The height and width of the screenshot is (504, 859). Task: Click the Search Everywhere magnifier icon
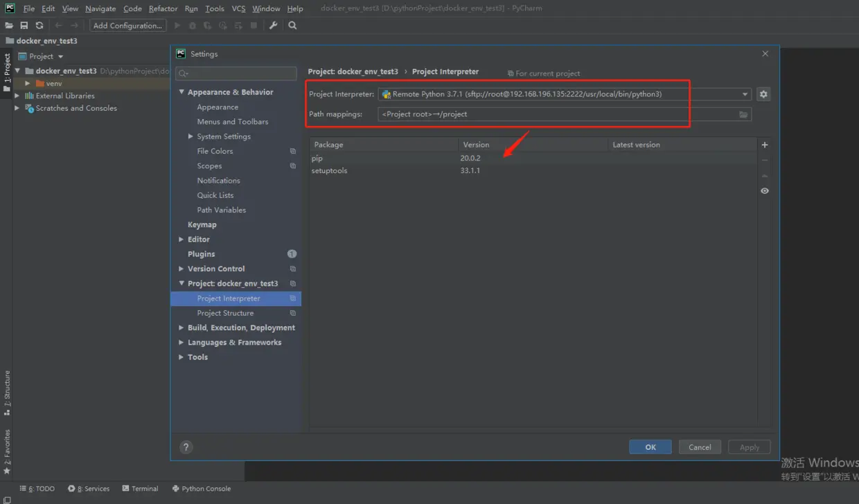pos(292,26)
